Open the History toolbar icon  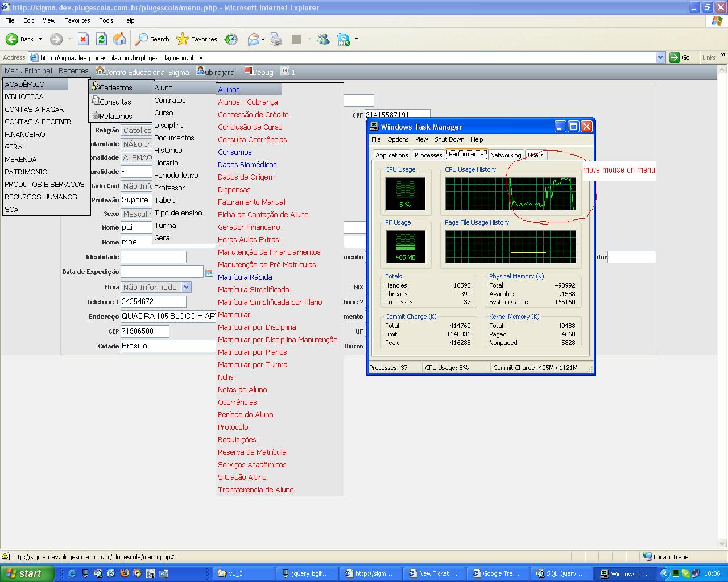pos(231,39)
